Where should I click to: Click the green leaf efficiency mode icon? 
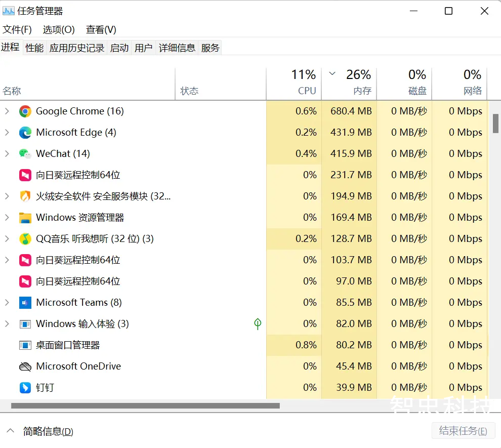[x=258, y=323]
